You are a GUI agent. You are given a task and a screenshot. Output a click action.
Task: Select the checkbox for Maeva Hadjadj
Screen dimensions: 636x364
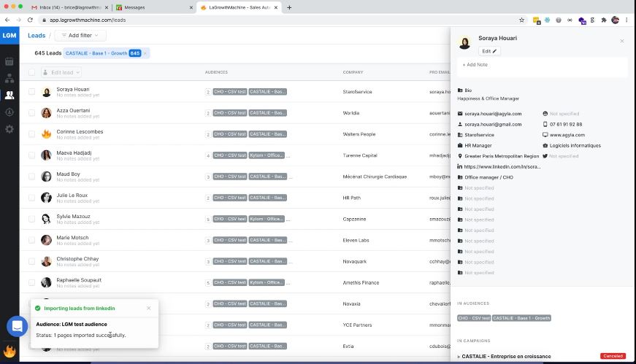click(31, 155)
